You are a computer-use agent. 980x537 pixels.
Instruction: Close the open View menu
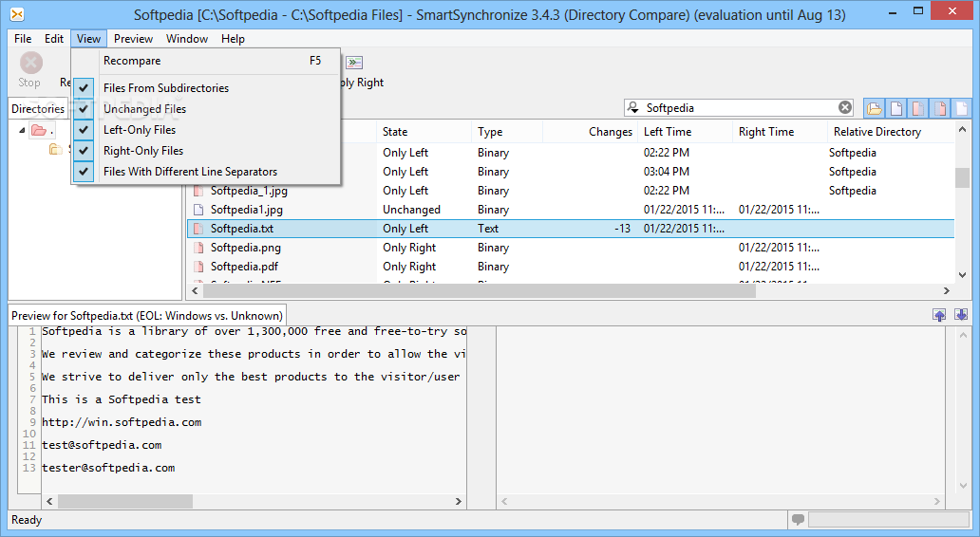(x=88, y=39)
